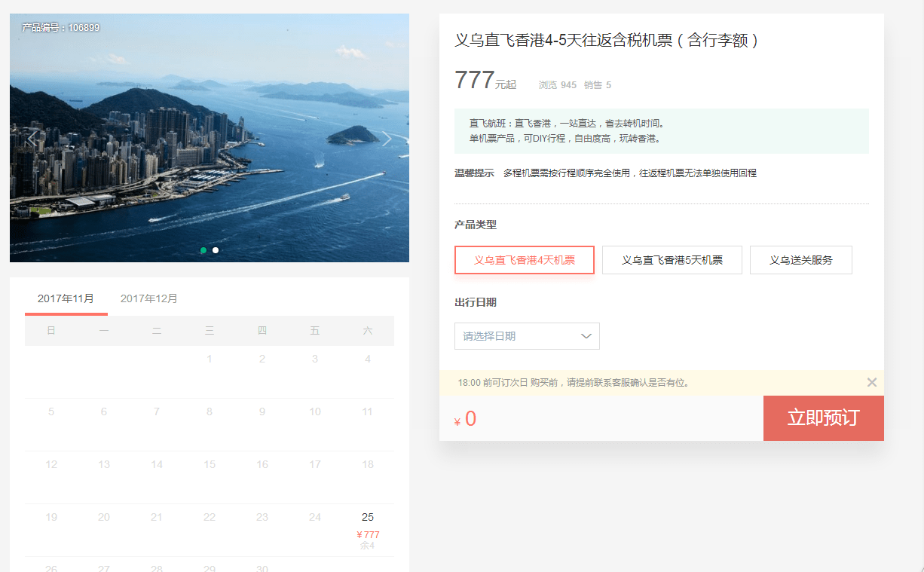Image resolution: width=924 pixels, height=572 pixels.
Task: Click the 销售 5 sales count
Action: (598, 85)
